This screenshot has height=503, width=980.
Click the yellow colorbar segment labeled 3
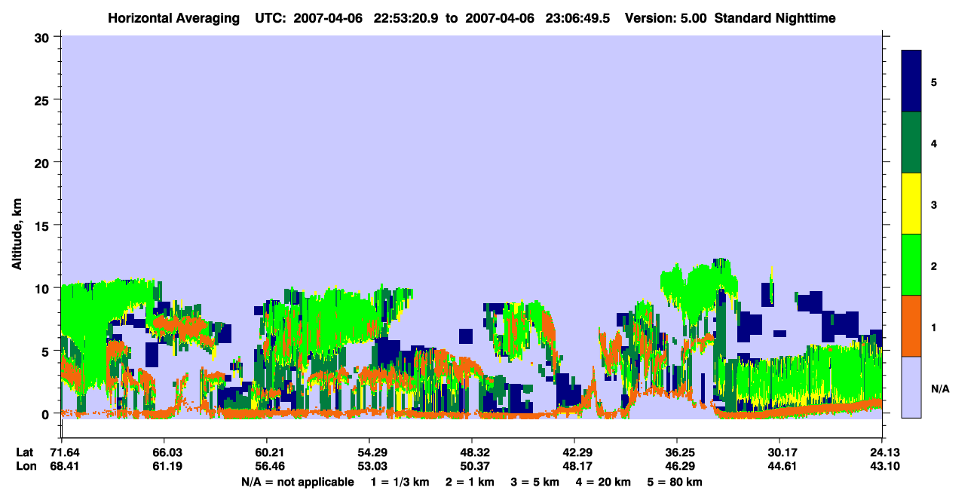911,204
